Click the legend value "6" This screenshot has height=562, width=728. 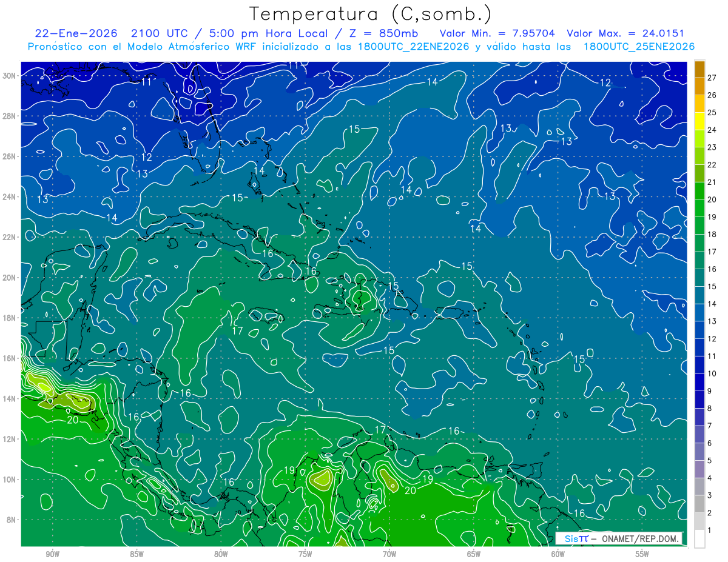(x=710, y=443)
